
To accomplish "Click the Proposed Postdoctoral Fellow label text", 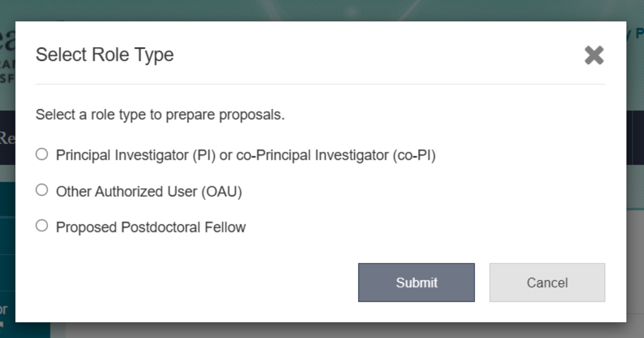I will [151, 227].
